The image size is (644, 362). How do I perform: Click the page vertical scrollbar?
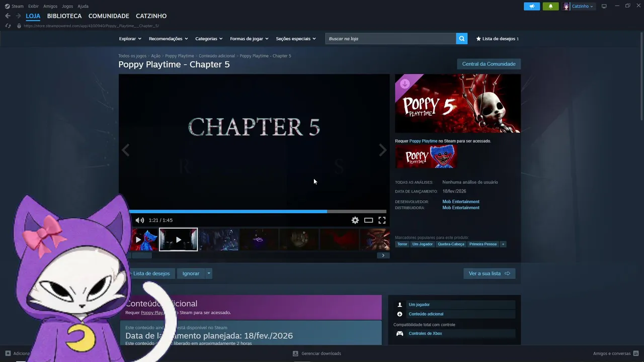pyautogui.click(x=641, y=75)
